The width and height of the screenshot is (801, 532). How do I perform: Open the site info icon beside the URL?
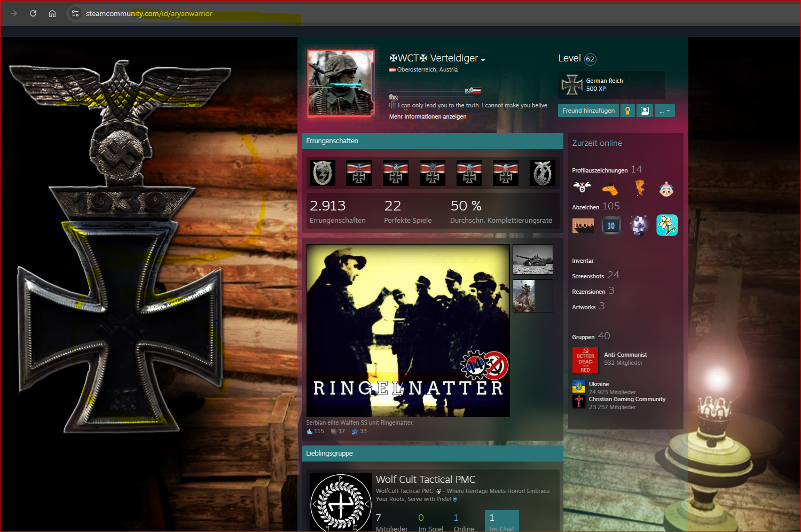pyautogui.click(x=75, y=13)
